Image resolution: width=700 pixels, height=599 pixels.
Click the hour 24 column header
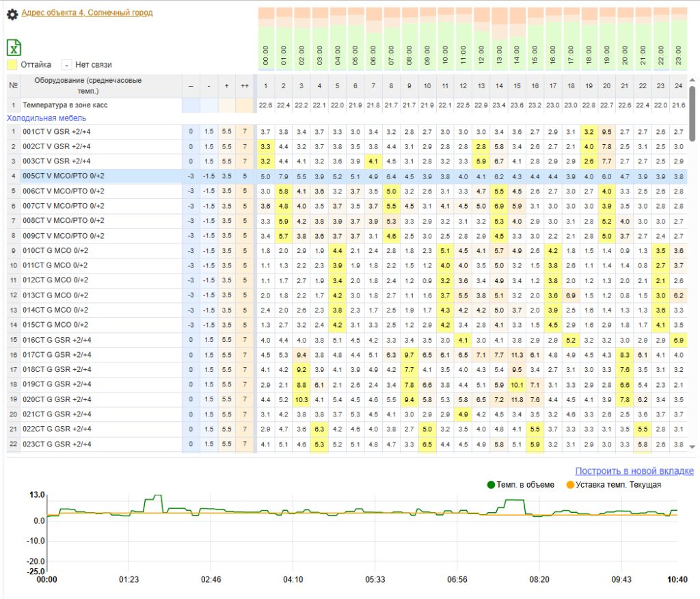click(x=677, y=85)
